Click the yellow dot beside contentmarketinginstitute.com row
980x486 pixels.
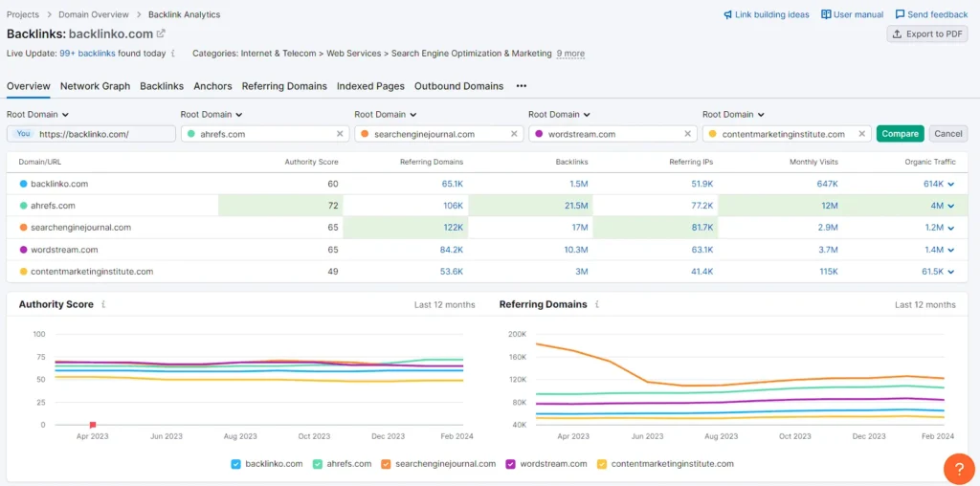23,272
